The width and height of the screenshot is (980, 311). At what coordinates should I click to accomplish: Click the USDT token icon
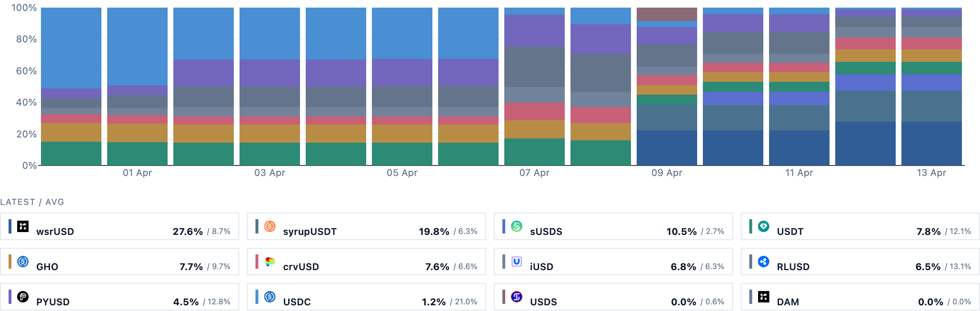point(763,226)
